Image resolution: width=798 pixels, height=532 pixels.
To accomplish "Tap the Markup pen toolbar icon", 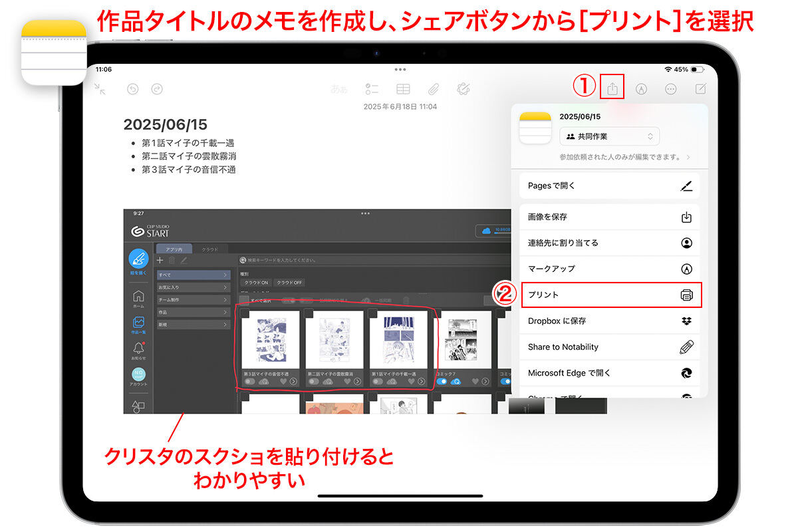I will tap(641, 88).
